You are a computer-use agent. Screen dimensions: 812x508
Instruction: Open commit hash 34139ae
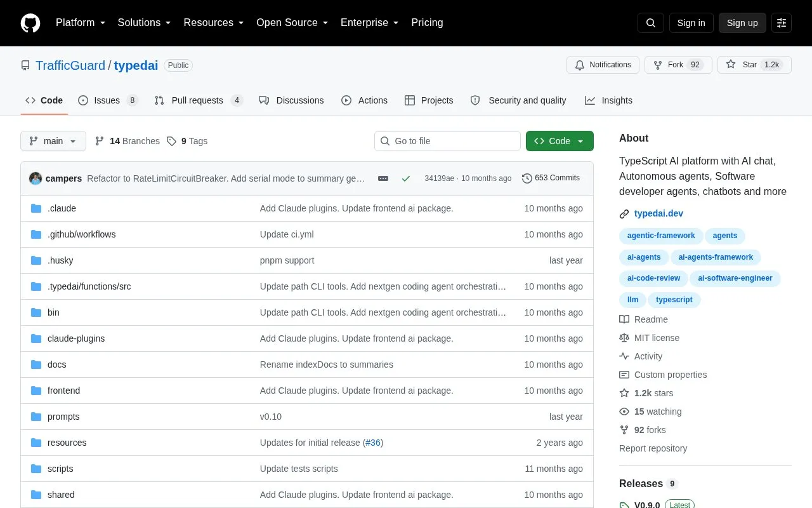[x=439, y=178]
